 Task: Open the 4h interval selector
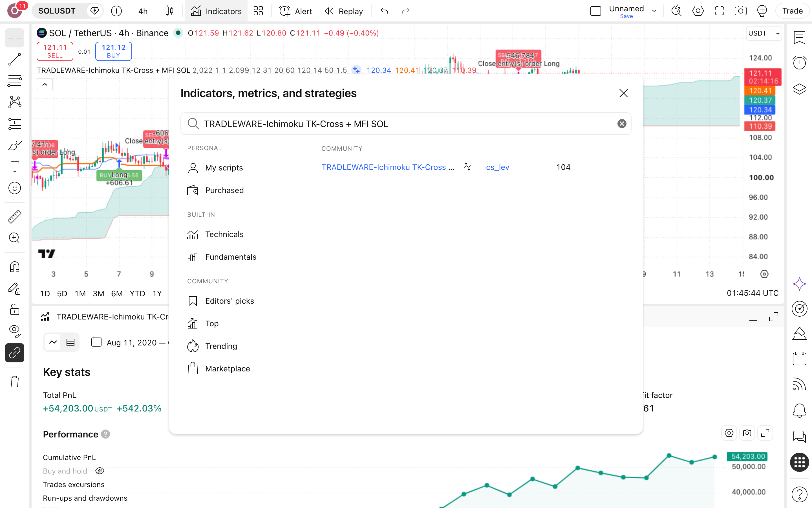(x=143, y=11)
